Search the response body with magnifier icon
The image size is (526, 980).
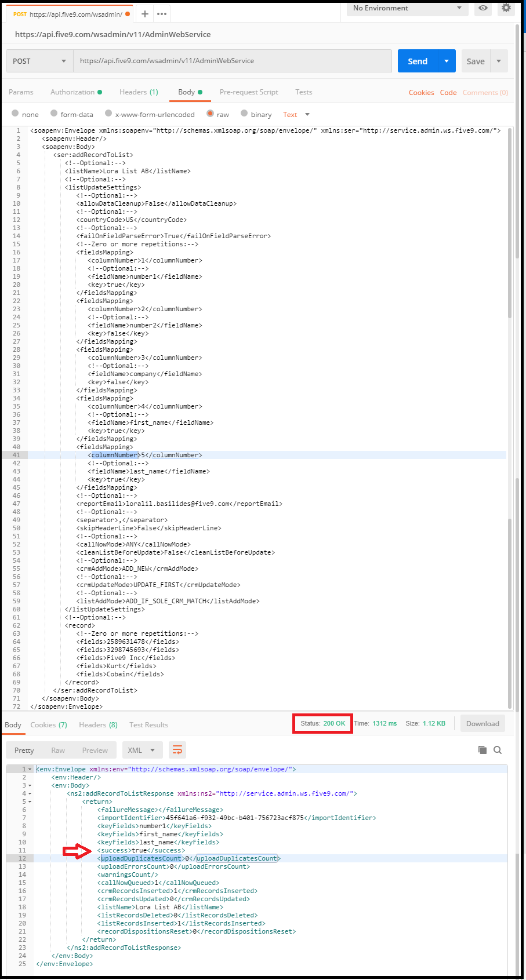coord(498,750)
